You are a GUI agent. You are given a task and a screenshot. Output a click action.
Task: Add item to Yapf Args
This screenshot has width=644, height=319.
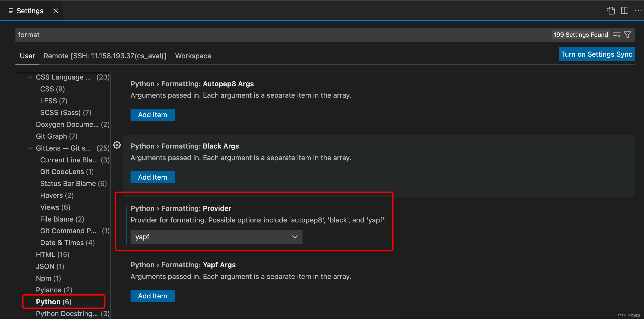152,296
